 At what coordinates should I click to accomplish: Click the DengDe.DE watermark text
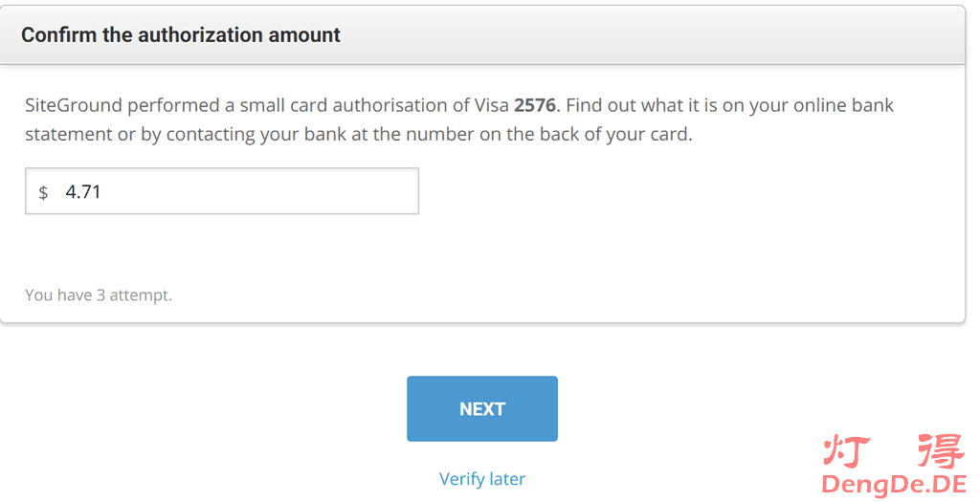tap(894, 484)
